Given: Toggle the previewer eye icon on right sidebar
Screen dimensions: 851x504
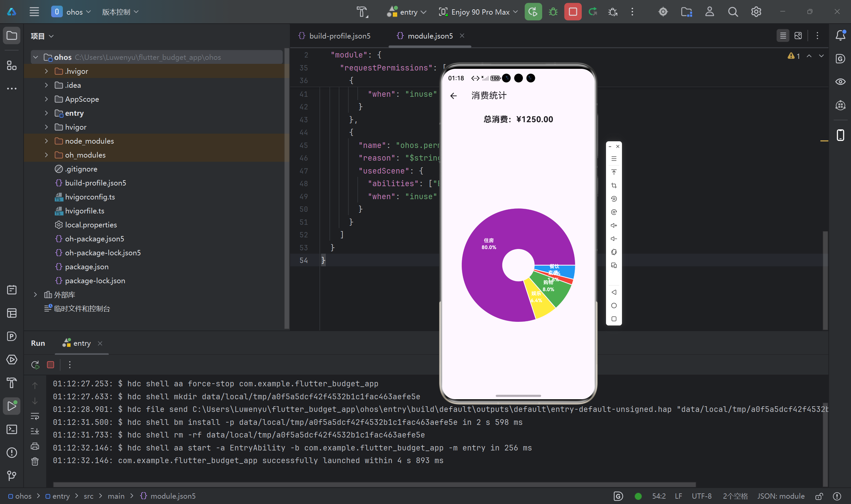Looking at the screenshot, I should click(840, 82).
